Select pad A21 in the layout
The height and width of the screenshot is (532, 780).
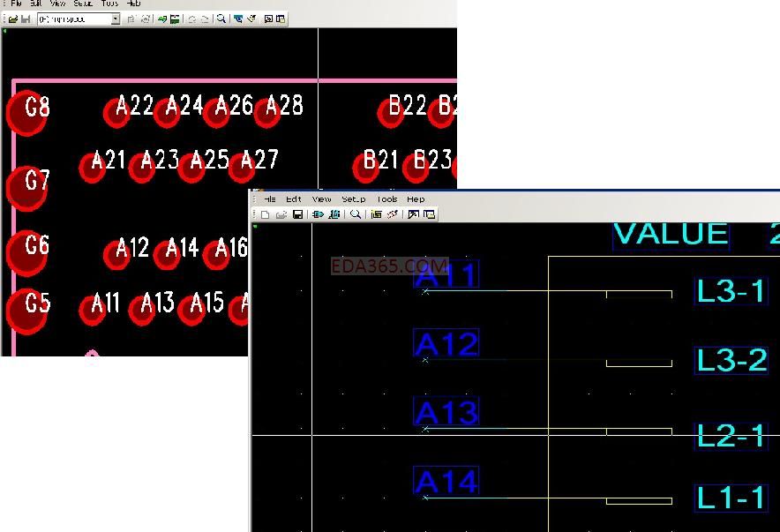[93, 168]
